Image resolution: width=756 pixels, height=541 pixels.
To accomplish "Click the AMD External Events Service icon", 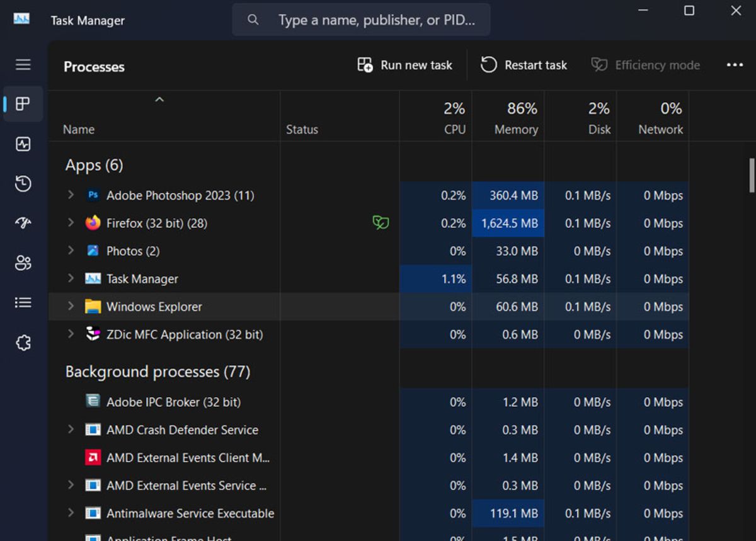I will (x=93, y=486).
